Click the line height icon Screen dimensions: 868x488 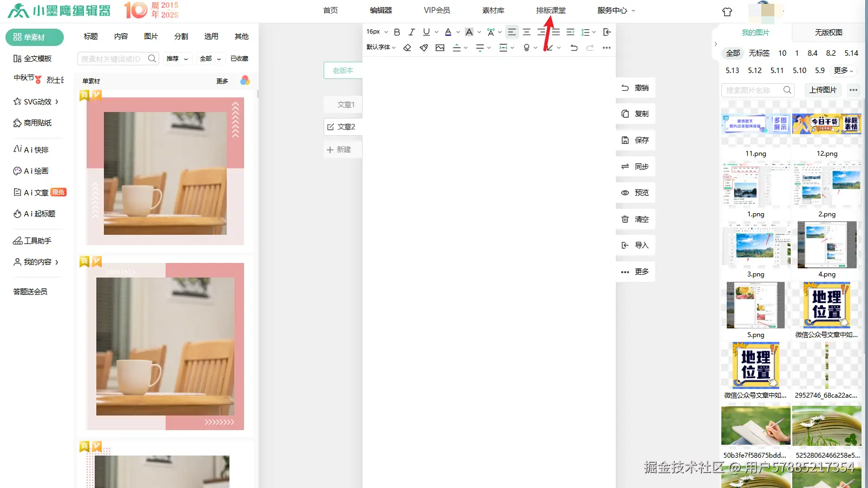coord(586,32)
